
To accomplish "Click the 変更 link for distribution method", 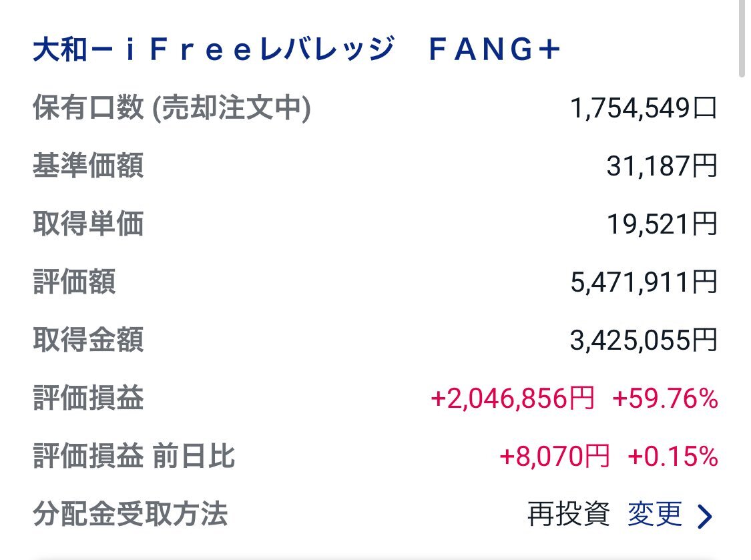I will pyautogui.click(x=655, y=515).
